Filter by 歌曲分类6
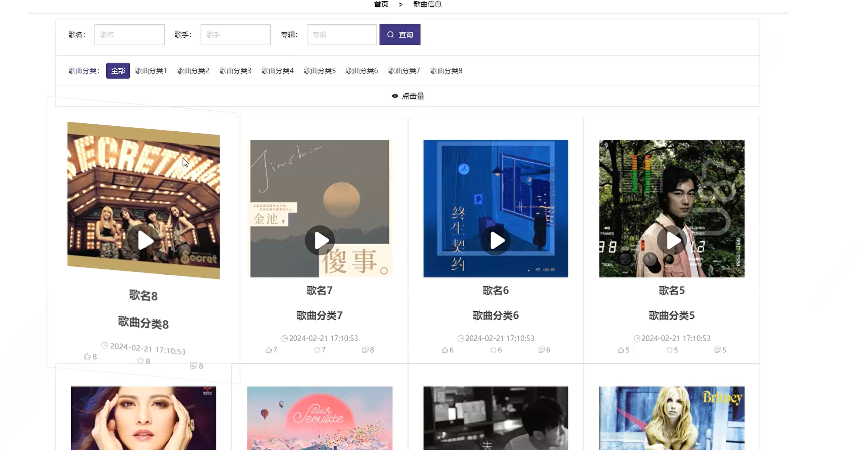Viewport: 868px width, 450px height. [362, 71]
